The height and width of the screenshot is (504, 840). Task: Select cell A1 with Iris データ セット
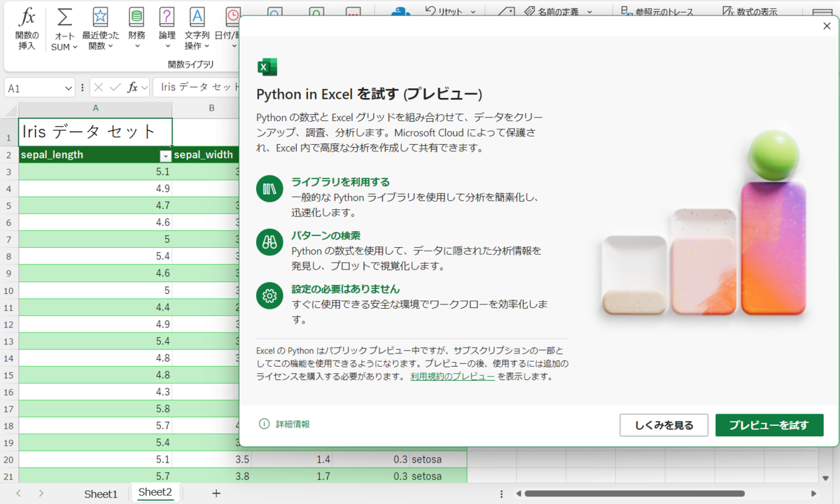tap(95, 132)
